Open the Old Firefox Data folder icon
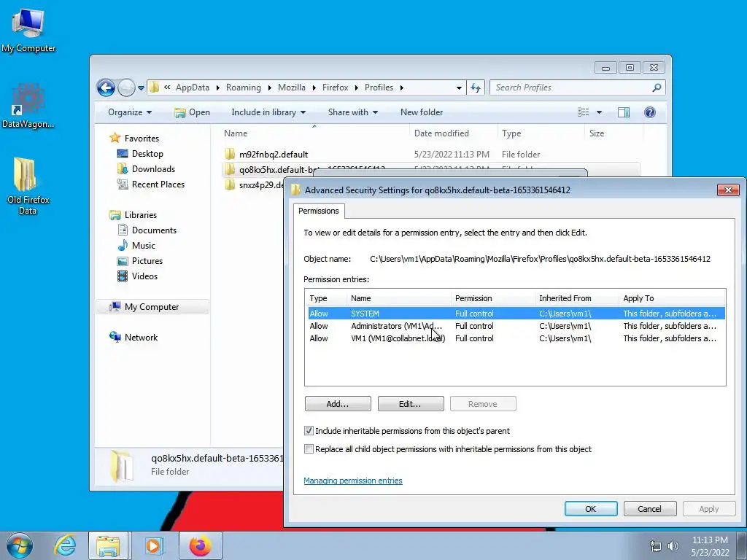Viewport: 747px width, 560px height. click(28, 186)
